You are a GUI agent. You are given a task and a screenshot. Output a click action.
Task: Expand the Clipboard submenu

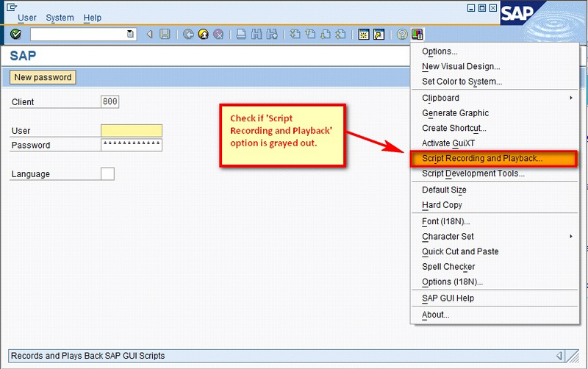pos(571,98)
